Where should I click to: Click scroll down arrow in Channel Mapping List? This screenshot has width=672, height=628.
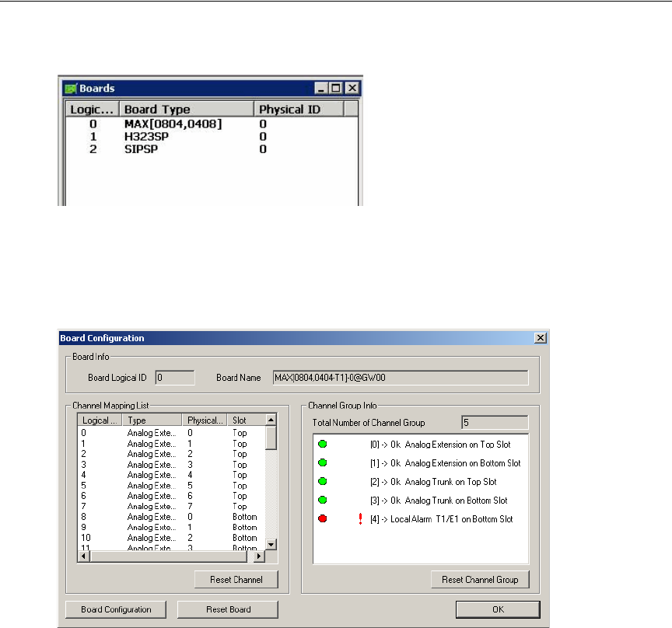click(x=271, y=545)
